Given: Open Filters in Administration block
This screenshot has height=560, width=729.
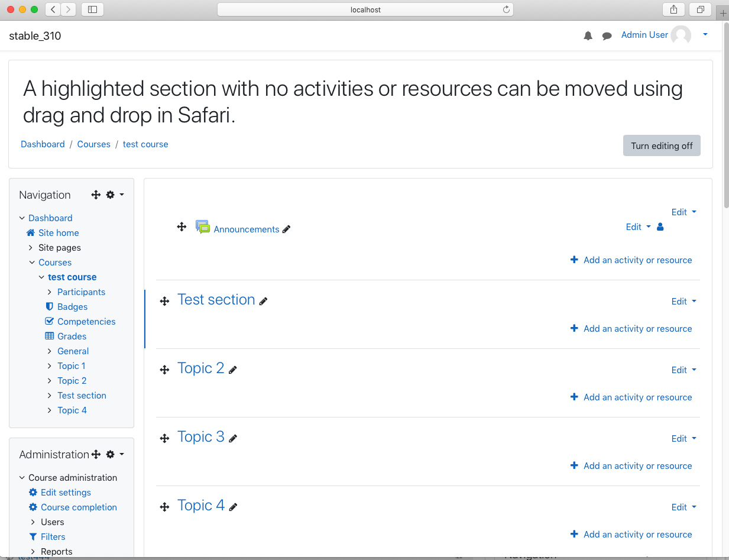Looking at the screenshot, I should tap(53, 537).
